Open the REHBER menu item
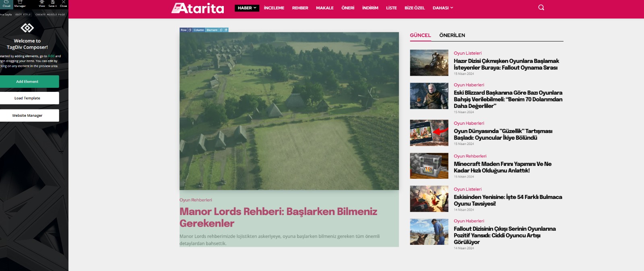Image resolution: width=644 pixels, height=271 pixels. (x=300, y=8)
